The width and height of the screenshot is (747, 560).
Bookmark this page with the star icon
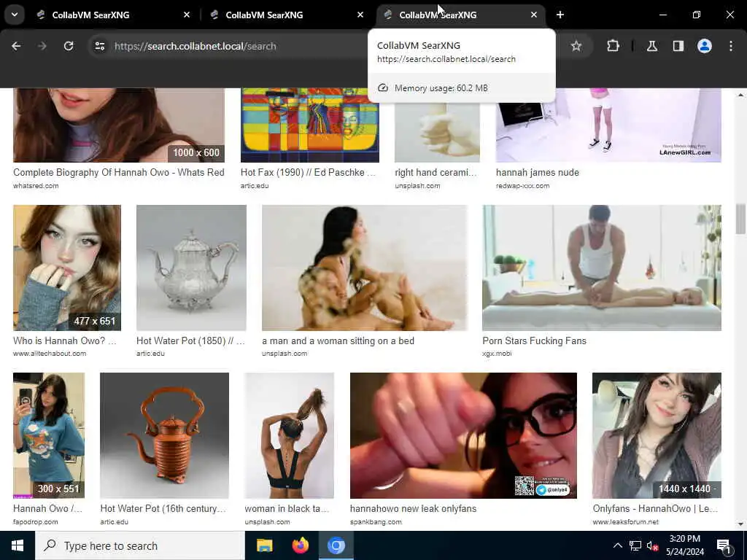tap(576, 46)
